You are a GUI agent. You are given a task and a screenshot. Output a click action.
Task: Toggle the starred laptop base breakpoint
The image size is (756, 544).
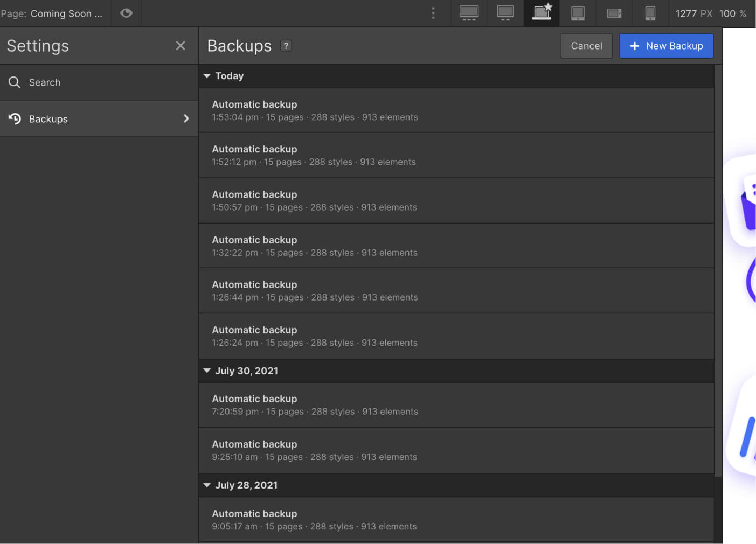(x=542, y=13)
